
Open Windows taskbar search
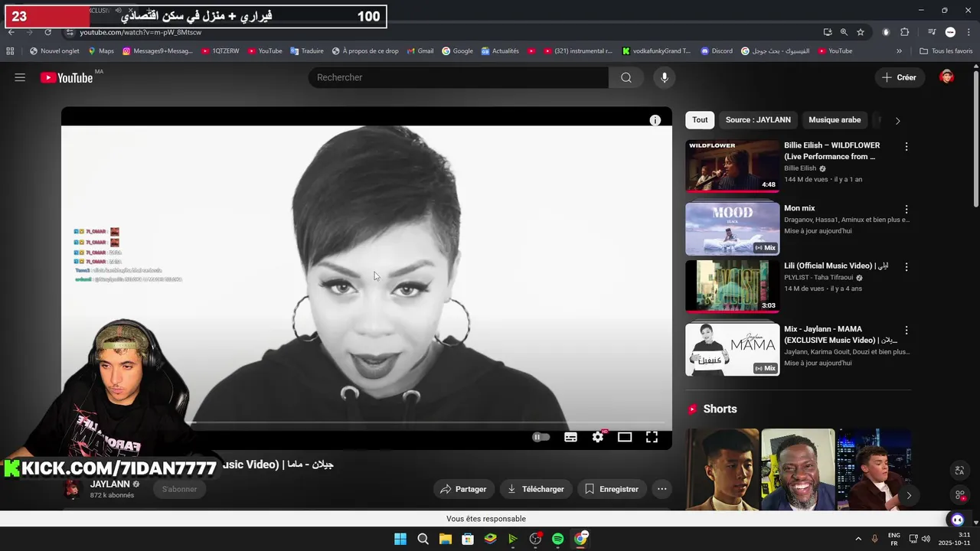point(423,539)
